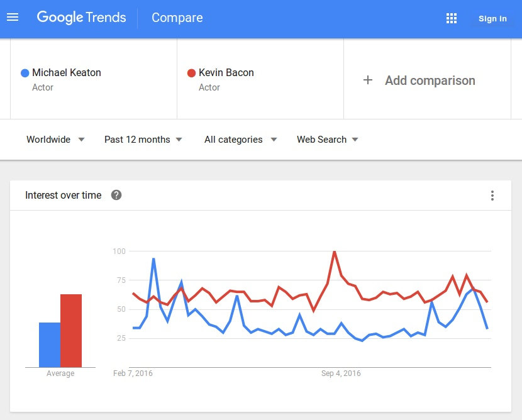Click the Google Trends logo
The image size is (522, 420).
click(81, 18)
